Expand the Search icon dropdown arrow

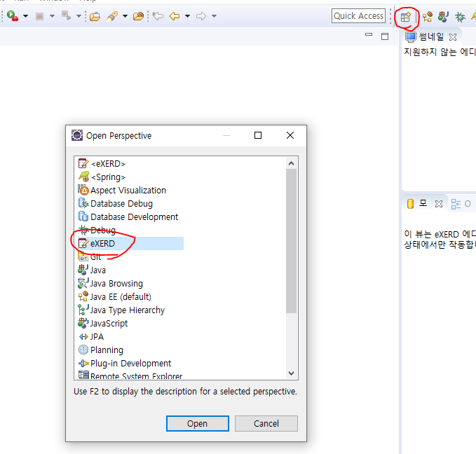125,16
